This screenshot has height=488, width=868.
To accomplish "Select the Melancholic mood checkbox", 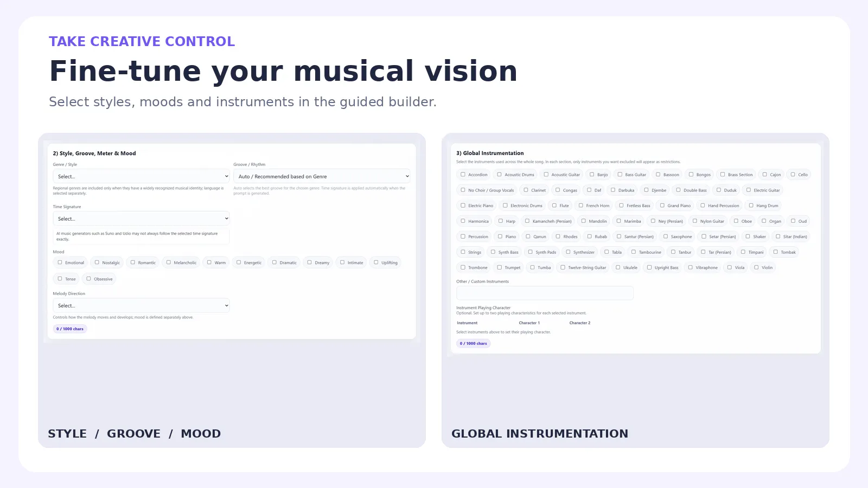I will click(x=169, y=262).
